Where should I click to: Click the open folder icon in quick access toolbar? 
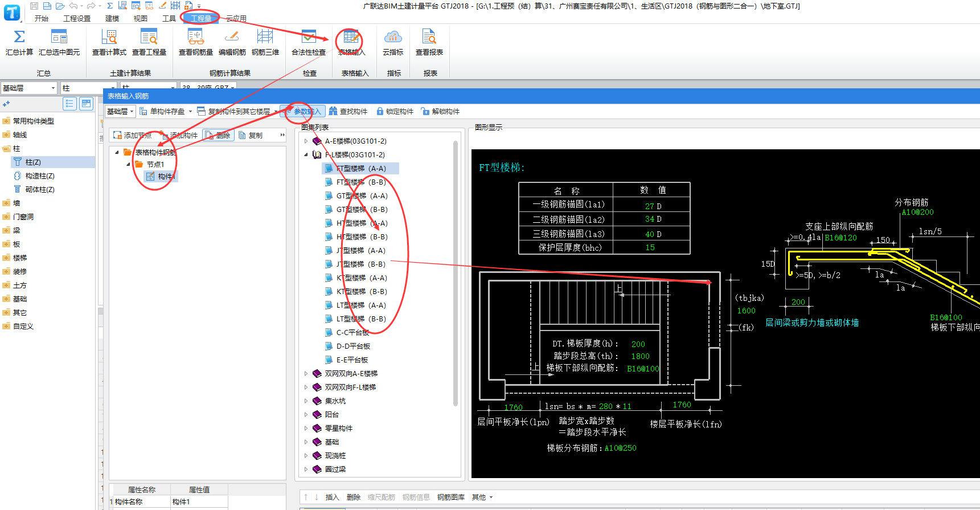[60, 6]
